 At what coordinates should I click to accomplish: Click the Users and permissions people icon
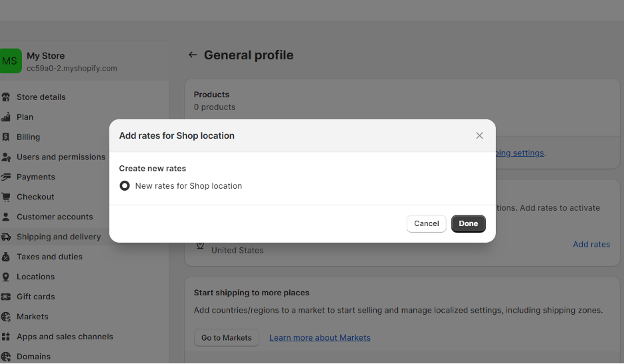pos(5,157)
